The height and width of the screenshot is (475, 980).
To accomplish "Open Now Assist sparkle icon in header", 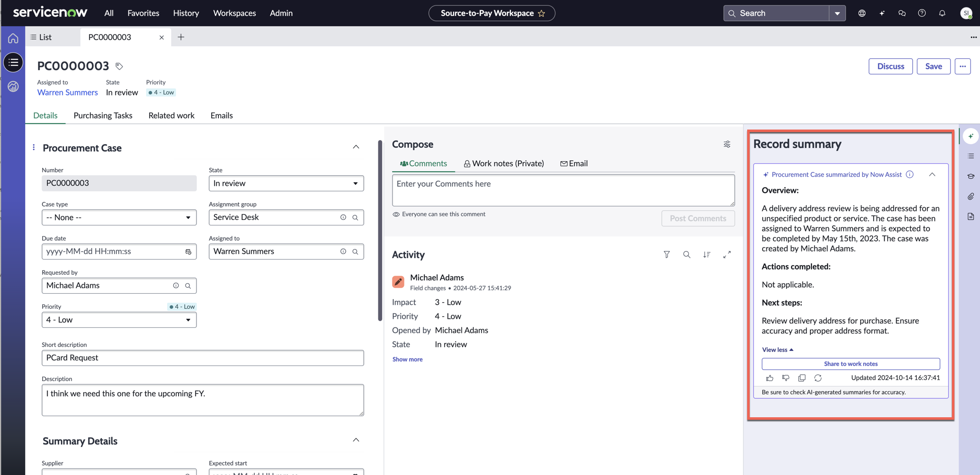I will click(x=882, y=13).
